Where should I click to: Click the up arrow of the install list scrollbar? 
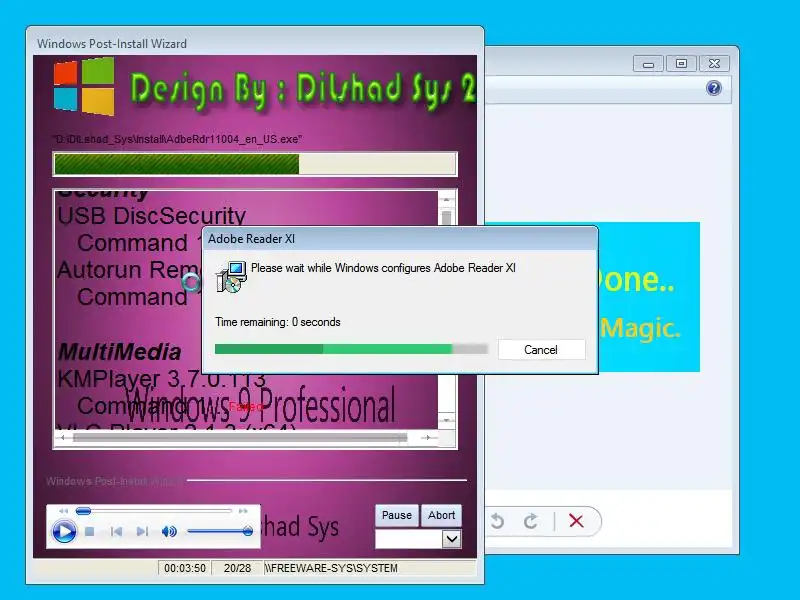click(446, 199)
